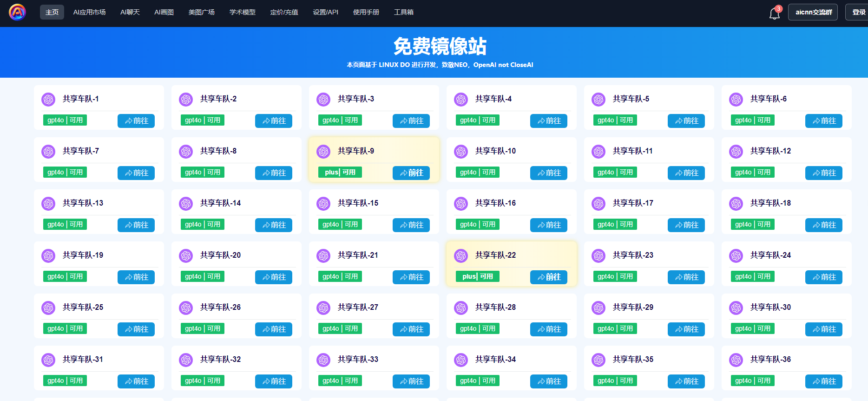Click 前往 for 共享车队-11

pos(686,173)
